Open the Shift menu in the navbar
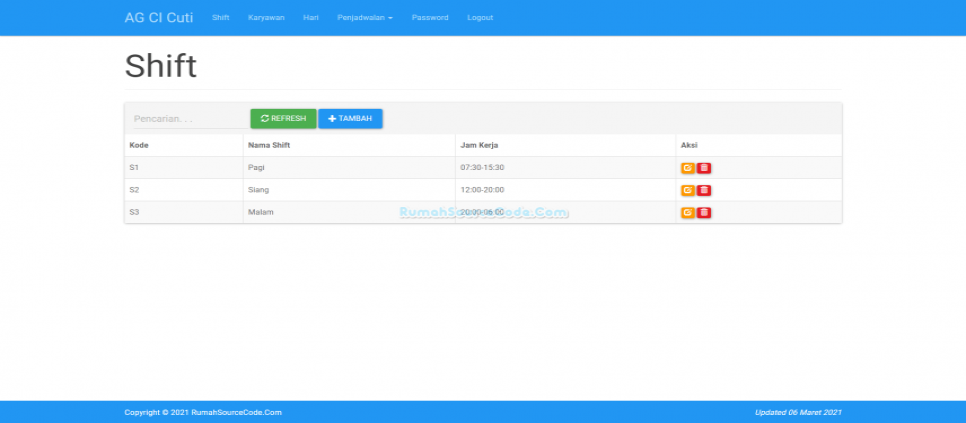Screen dimensions: 966x423 [x=220, y=18]
